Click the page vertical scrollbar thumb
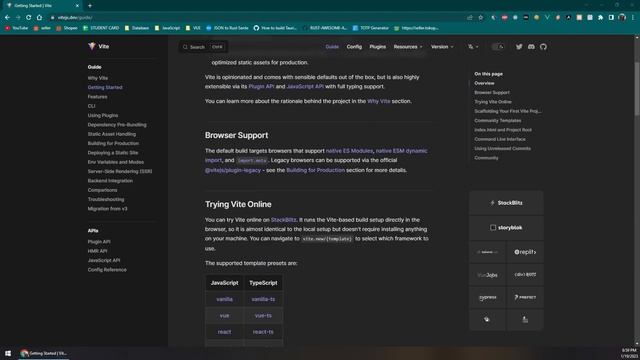This screenshot has height=360, width=640. [637, 89]
